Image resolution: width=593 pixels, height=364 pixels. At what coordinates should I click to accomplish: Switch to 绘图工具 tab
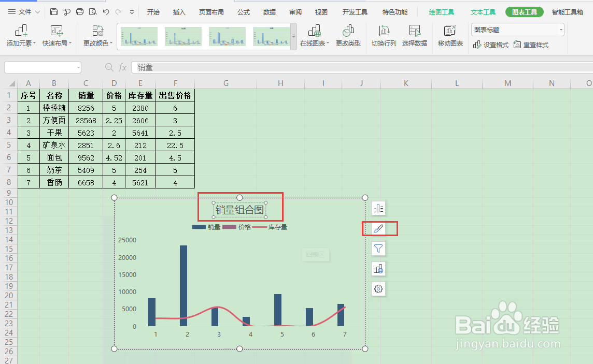pos(441,12)
